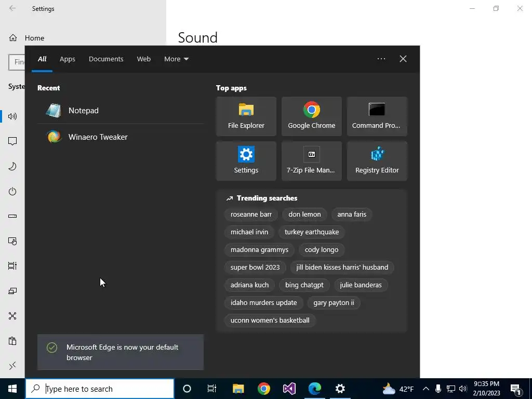Viewport: 532px width, 399px height.
Task: Open Command Prompt tile in Top apps
Action: pyautogui.click(x=377, y=116)
